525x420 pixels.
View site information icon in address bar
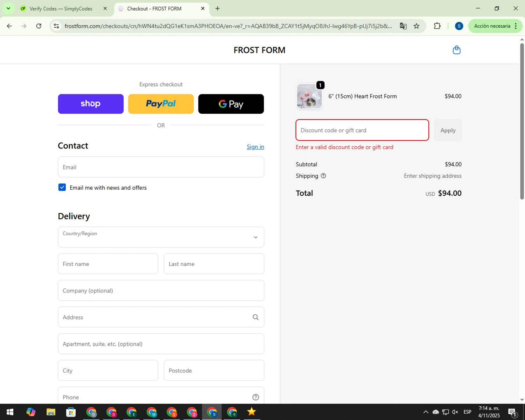[56, 26]
